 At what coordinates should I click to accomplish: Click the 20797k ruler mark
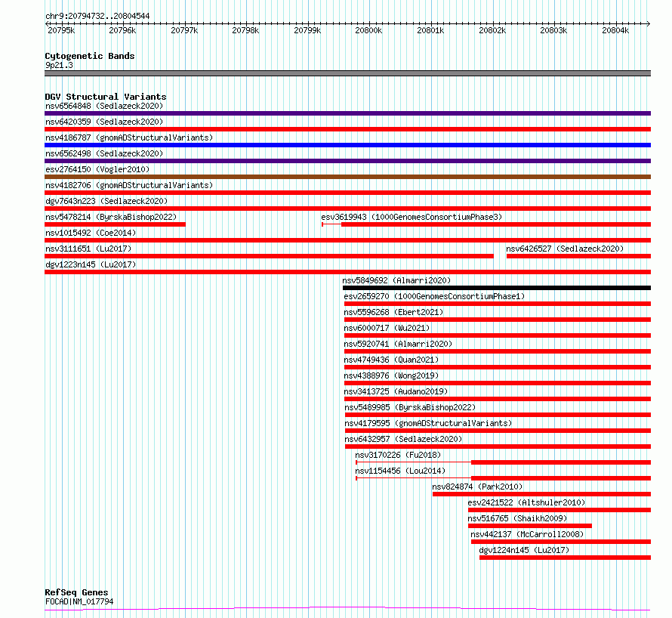(184, 30)
